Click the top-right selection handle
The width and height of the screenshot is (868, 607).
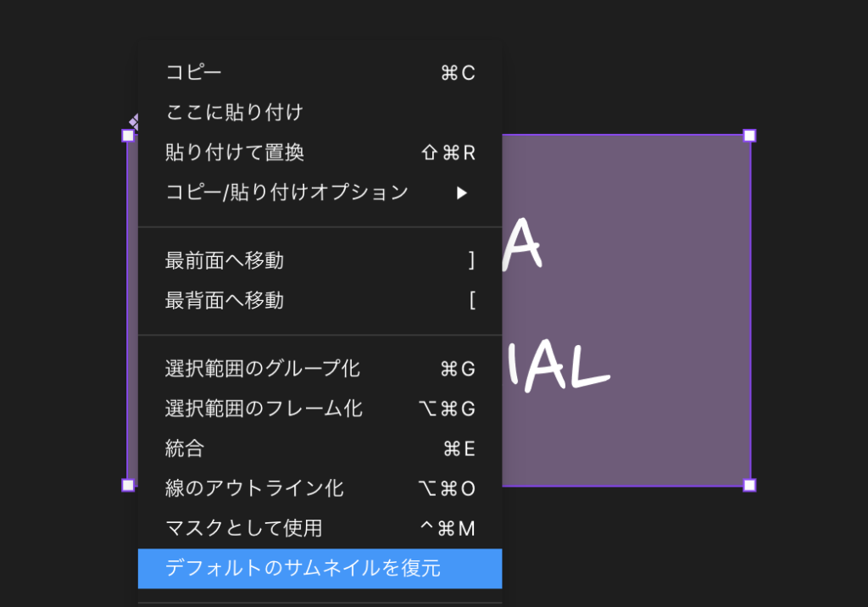click(x=749, y=136)
